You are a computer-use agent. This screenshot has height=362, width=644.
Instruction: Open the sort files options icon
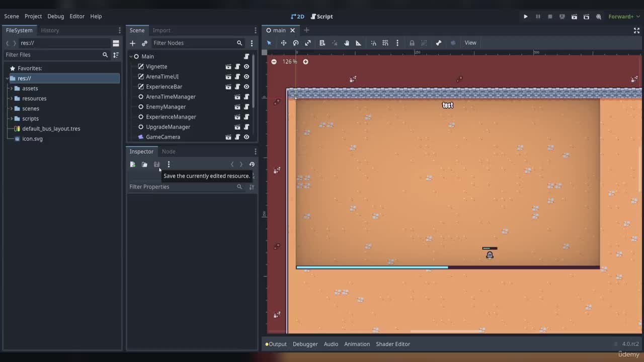coord(116,55)
